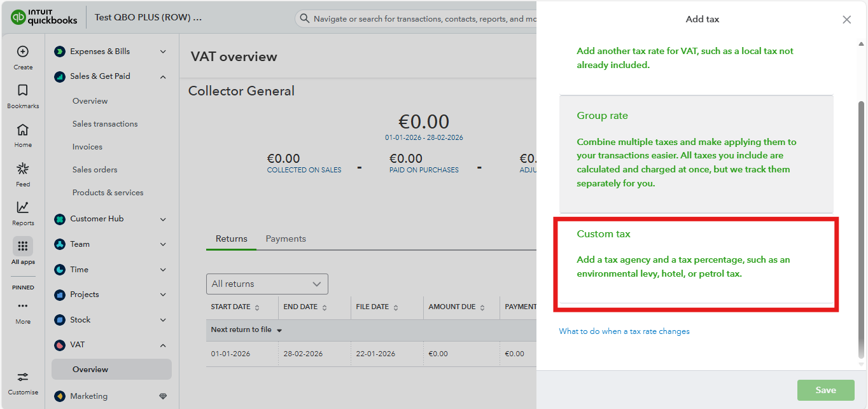This screenshot has height=409, width=868.
Task: Go to the Home icon
Action: [x=23, y=130]
